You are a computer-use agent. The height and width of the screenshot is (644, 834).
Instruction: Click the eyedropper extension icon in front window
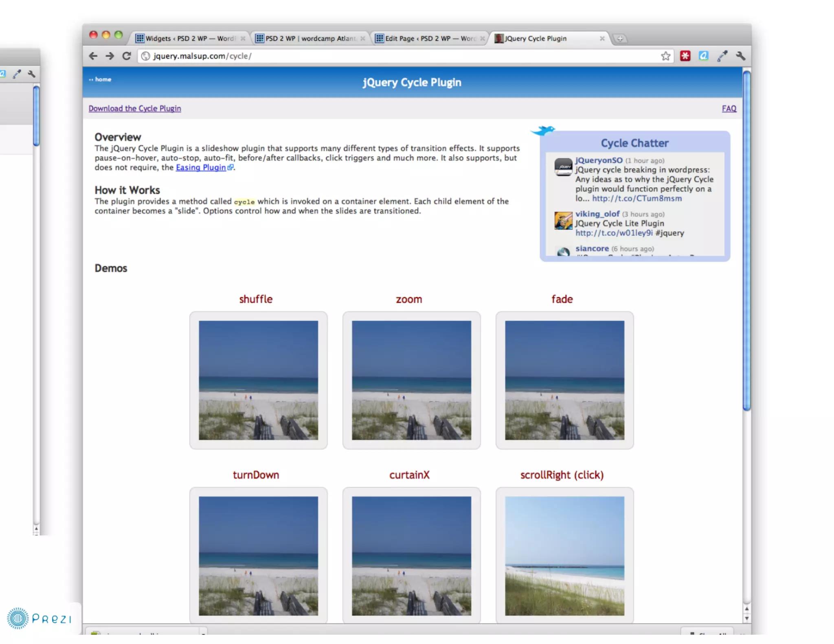click(722, 56)
